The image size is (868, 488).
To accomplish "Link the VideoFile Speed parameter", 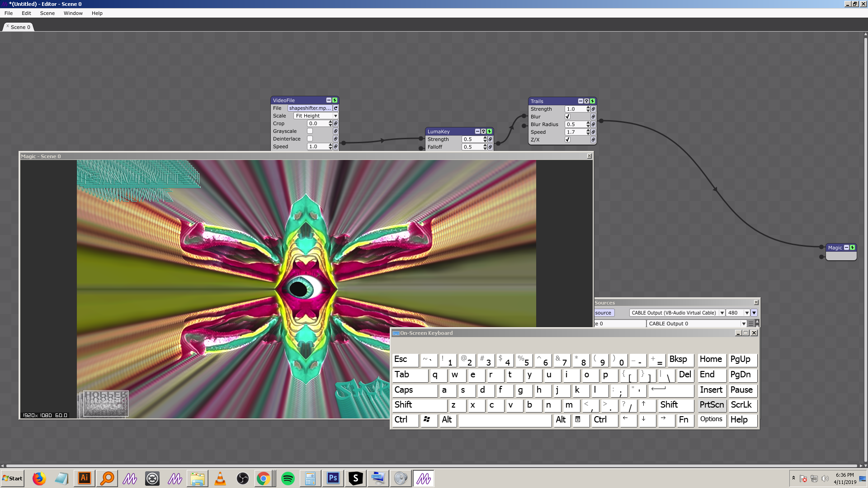I will pyautogui.click(x=335, y=147).
